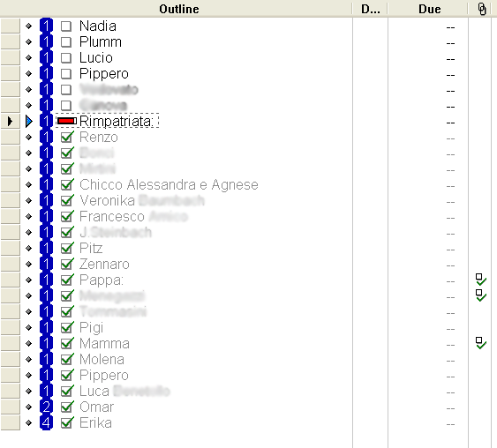Click the paperclip attachment column header
The height and width of the screenshot is (448, 497).
(x=482, y=9)
